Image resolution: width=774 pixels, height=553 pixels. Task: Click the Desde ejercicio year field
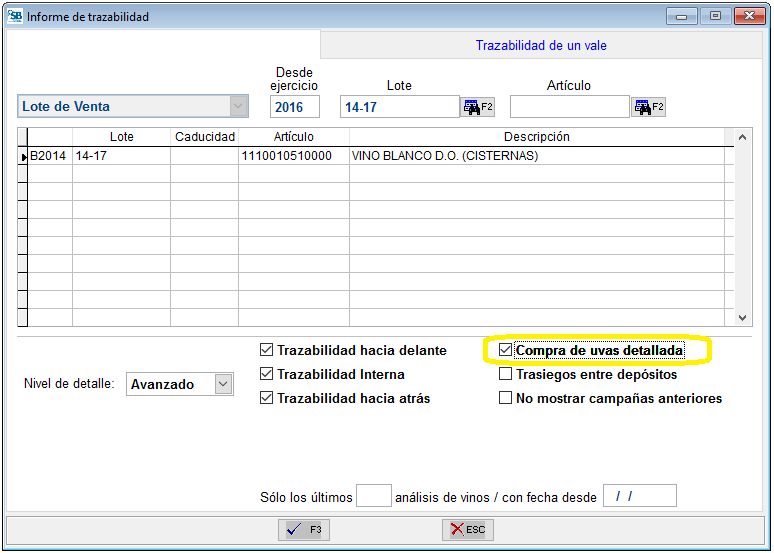(x=294, y=107)
